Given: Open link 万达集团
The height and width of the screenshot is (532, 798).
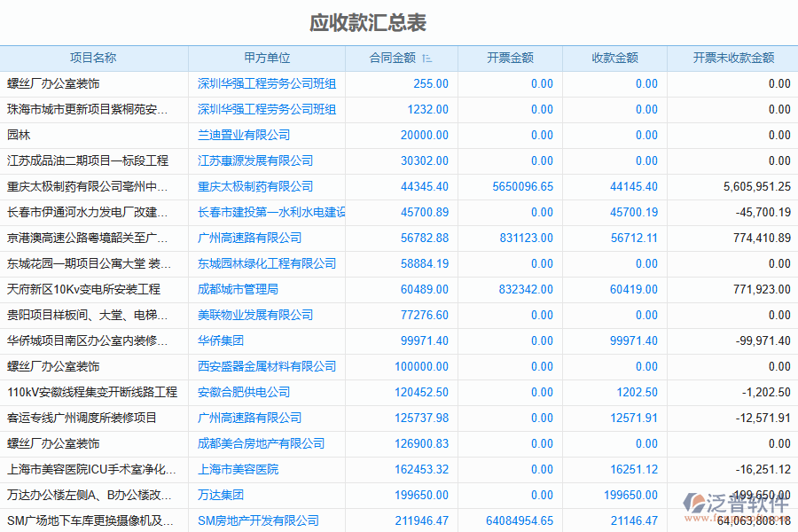Looking at the screenshot, I should [221, 495].
